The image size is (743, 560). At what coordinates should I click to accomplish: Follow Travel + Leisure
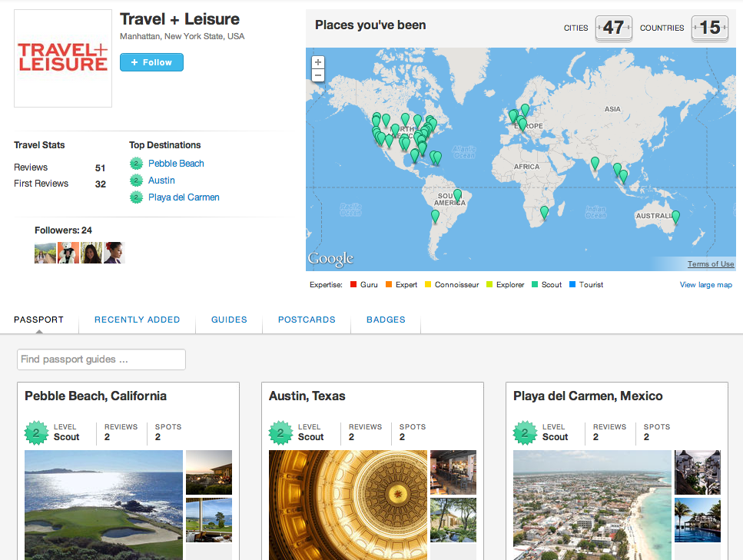coord(151,62)
